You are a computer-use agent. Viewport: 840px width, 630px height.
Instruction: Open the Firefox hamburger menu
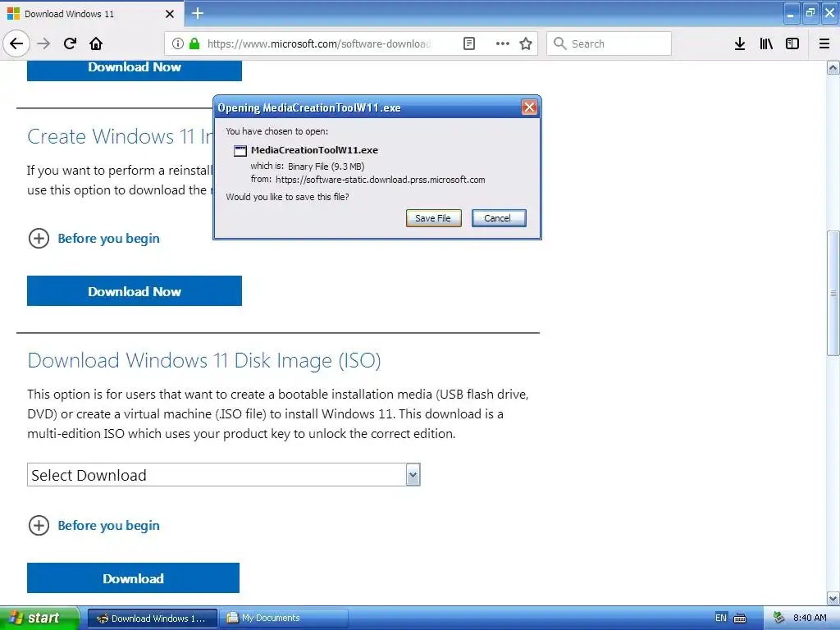(x=824, y=43)
